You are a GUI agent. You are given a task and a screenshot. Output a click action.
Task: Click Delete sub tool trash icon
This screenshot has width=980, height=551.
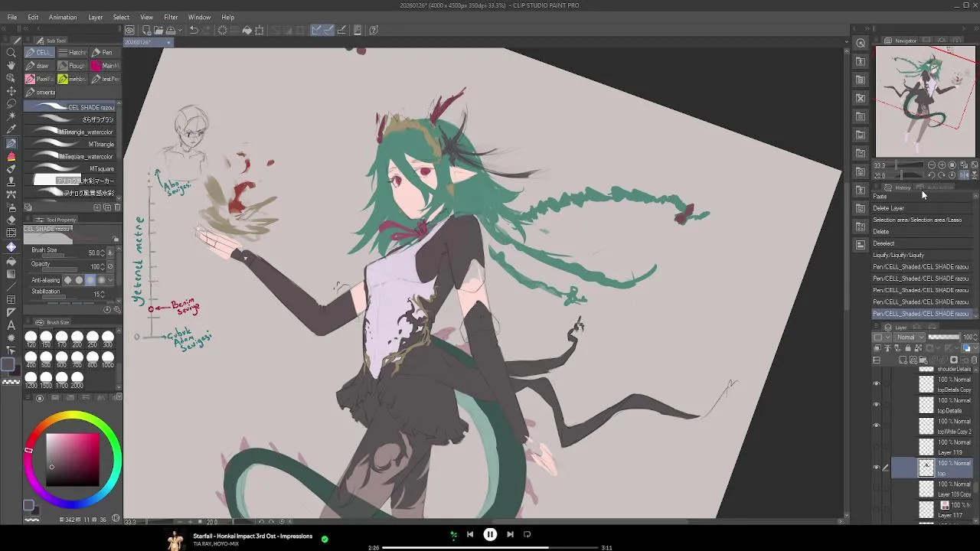[117, 207]
